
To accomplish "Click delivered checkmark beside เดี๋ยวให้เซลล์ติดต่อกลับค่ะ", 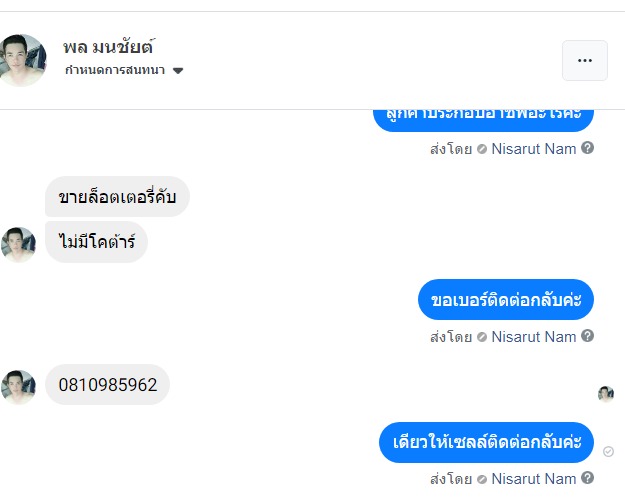I will pos(609,452).
